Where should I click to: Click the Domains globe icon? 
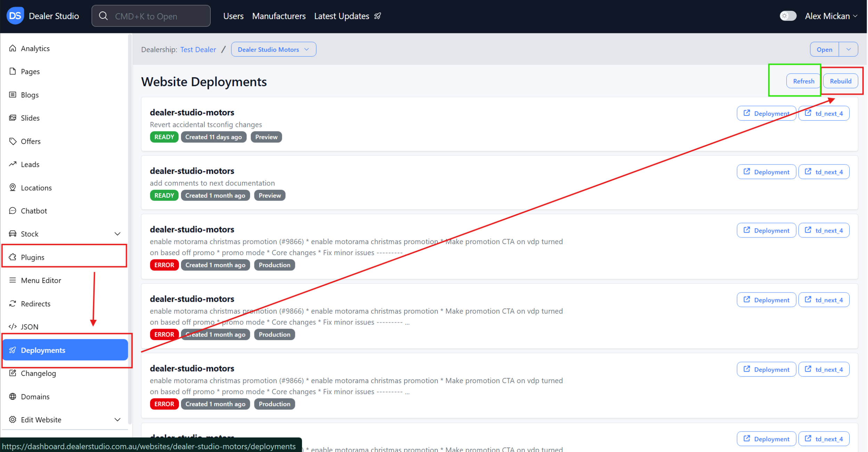click(13, 396)
